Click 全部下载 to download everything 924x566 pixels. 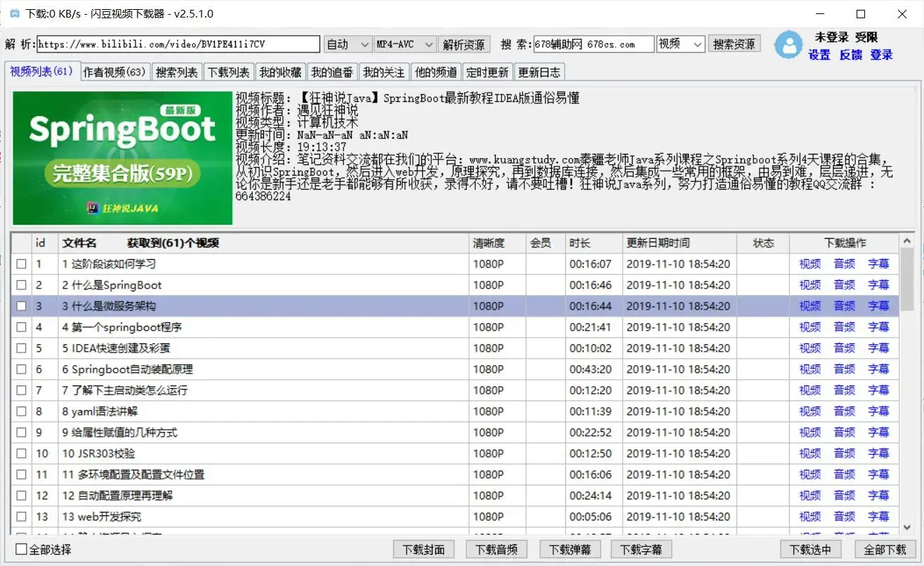[880, 549]
